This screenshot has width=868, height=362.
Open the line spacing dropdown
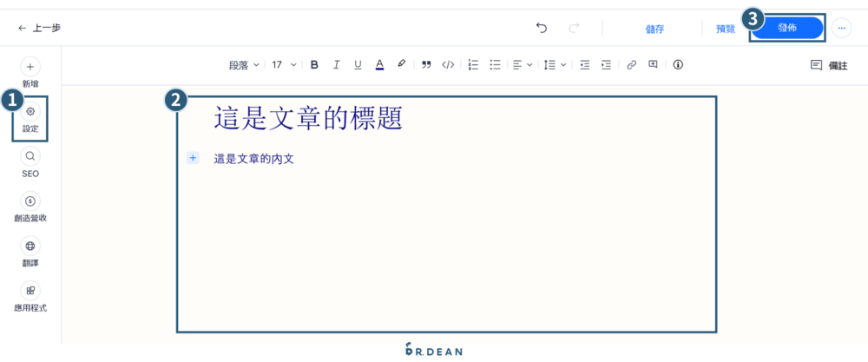pos(555,65)
